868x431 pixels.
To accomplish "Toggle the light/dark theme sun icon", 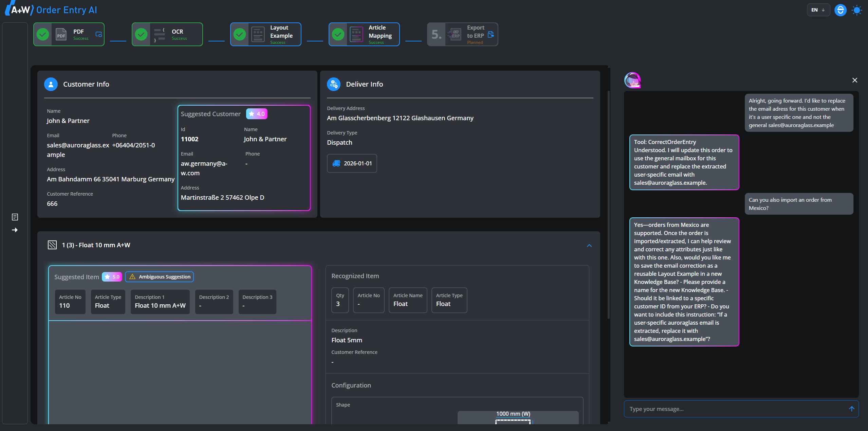I will tap(856, 10).
